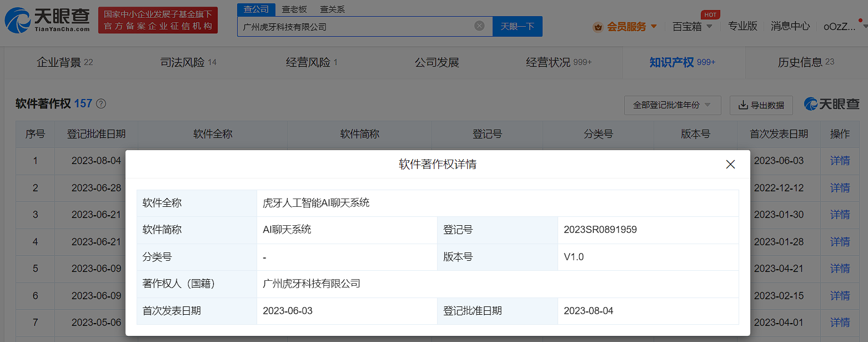868x342 pixels.
Task: Click the oOzZ... user account name
Action: coord(839,26)
